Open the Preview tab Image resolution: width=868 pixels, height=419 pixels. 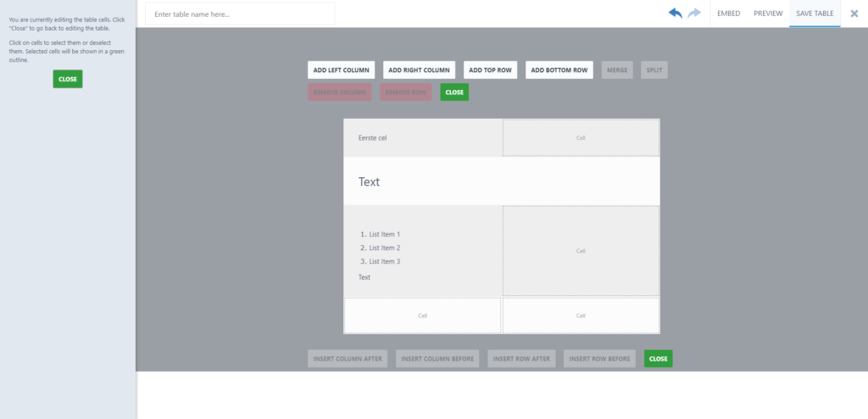[768, 14]
